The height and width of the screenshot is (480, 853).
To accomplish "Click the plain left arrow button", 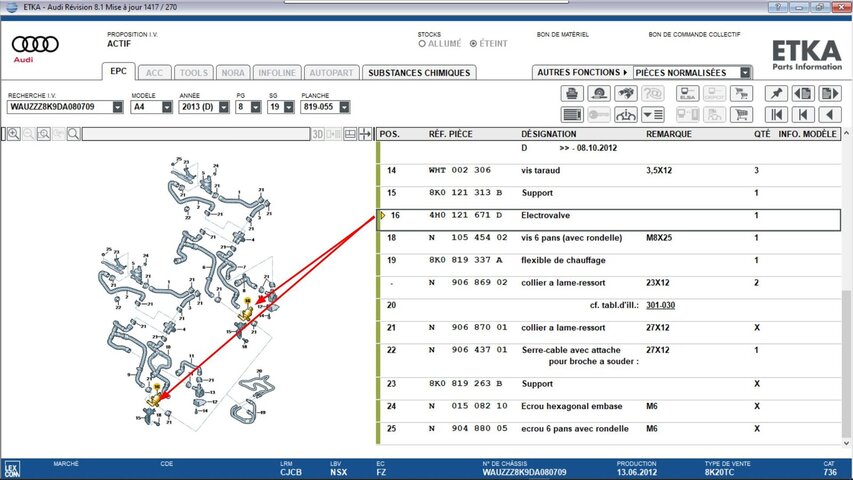I will [830, 115].
